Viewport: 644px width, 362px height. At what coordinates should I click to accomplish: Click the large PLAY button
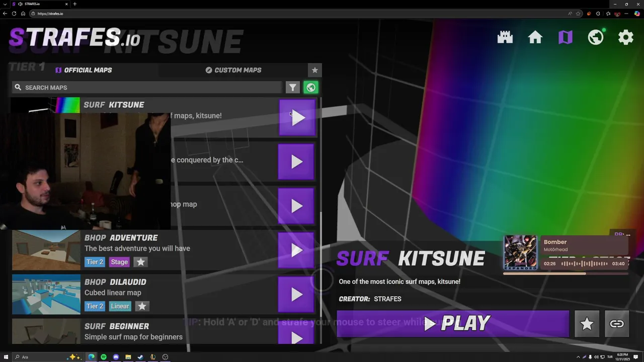(453, 324)
